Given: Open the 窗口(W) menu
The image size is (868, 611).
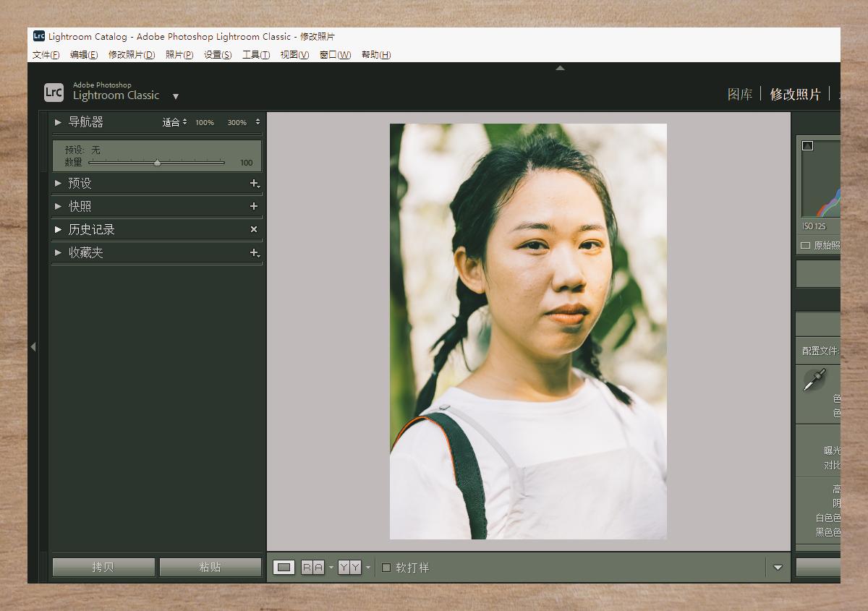Looking at the screenshot, I should click(x=335, y=55).
